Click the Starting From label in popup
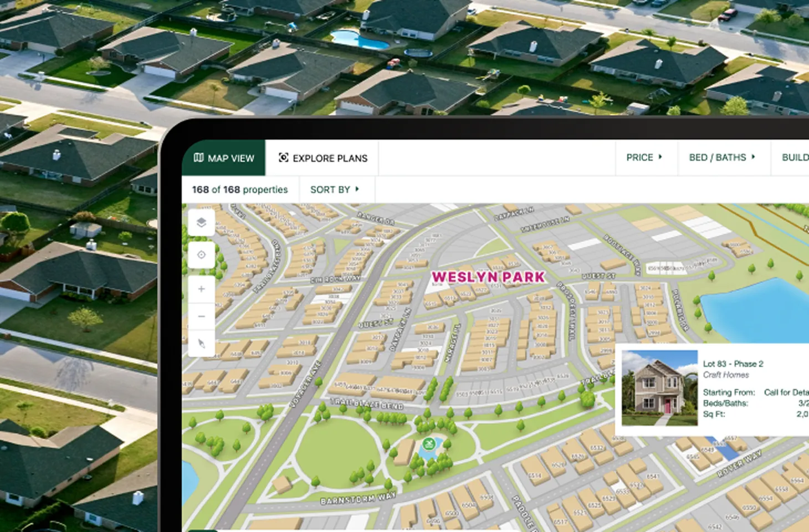The image size is (809, 532). [729, 392]
